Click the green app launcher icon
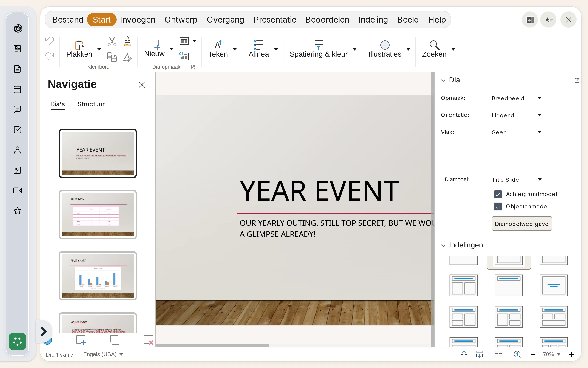The image size is (588, 368). 17,341
